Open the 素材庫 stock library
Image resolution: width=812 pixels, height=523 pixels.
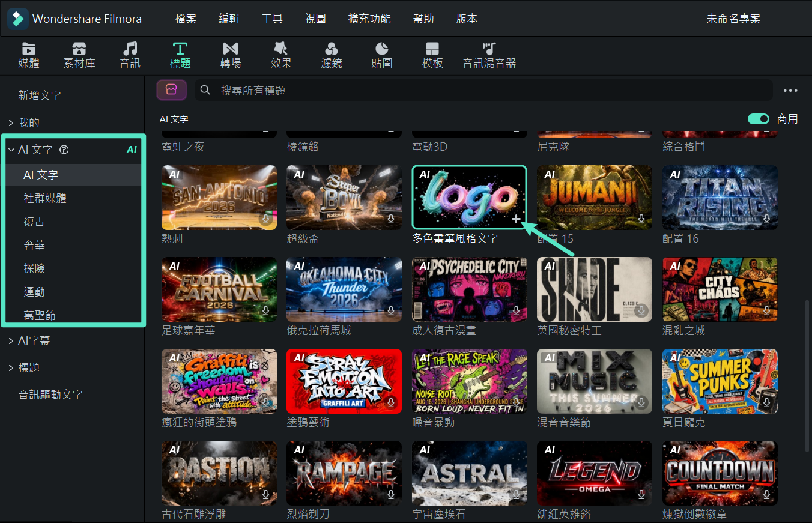pyautogui.click(x=79, y=55)
